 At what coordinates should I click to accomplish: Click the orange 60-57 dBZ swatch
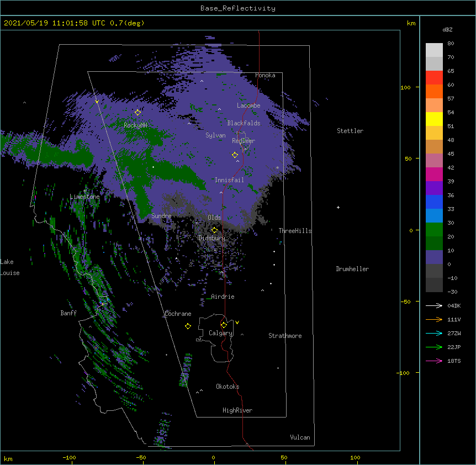(x=434, y=91)
